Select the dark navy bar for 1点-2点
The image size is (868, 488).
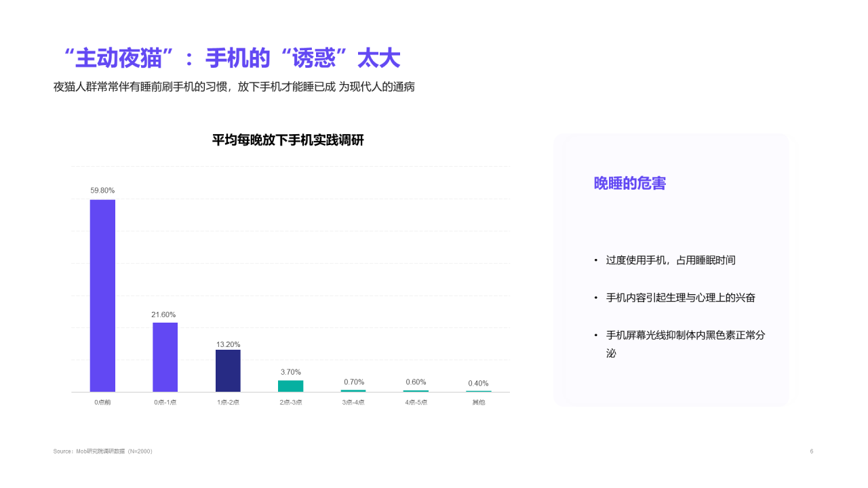point(228,371)
